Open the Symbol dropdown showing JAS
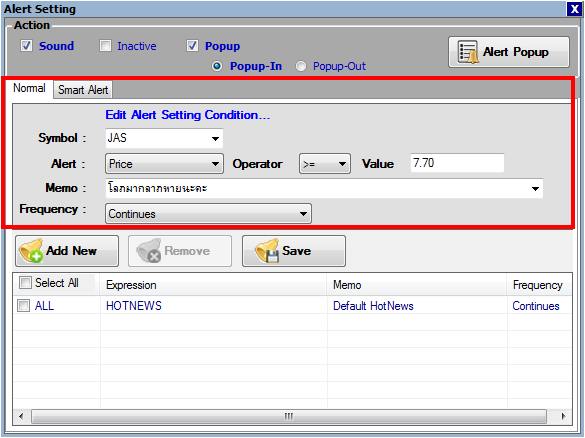 click(x=165, y=138)
